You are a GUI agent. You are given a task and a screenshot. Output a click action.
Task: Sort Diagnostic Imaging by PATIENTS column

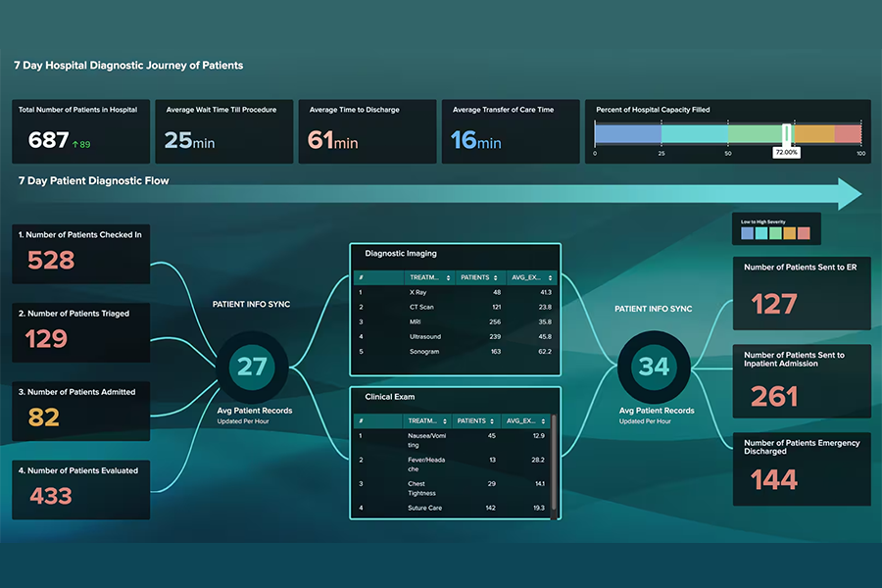coord(480,278)
